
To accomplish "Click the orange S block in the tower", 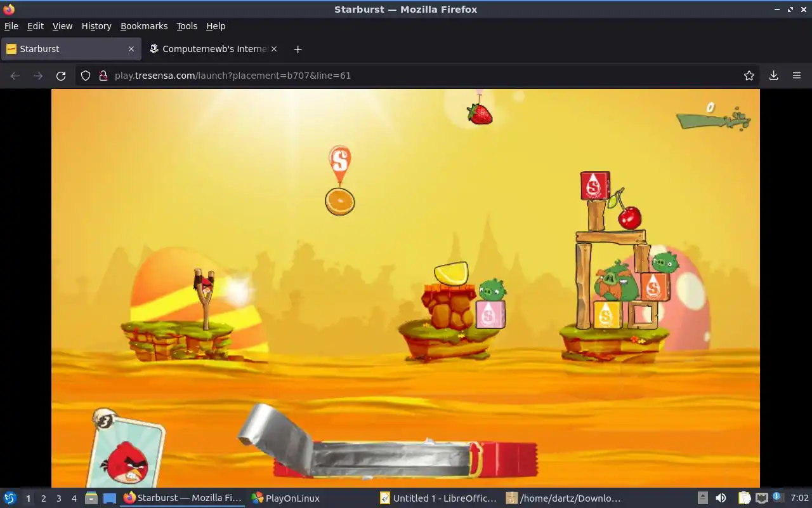I will coord(655,286).
